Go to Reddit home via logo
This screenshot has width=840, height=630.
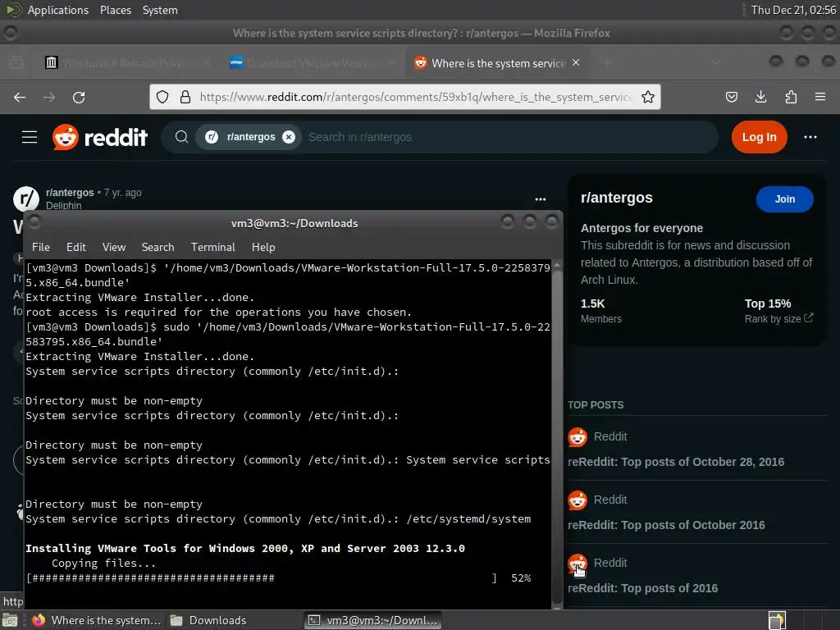[100, 137]
